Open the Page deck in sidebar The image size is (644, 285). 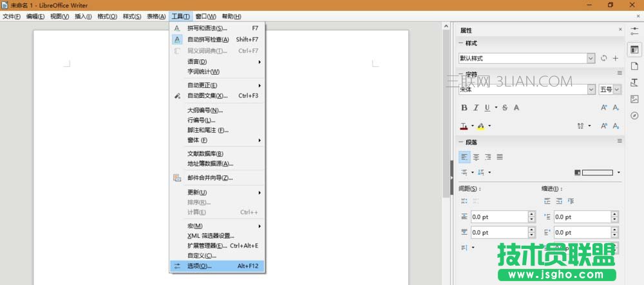pos(634,66)
